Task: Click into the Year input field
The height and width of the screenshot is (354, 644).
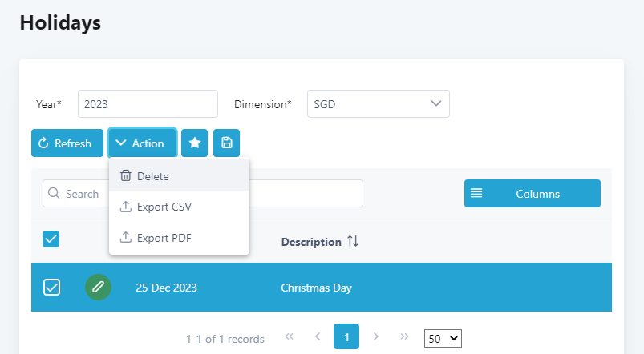Action: pos(148,104)
